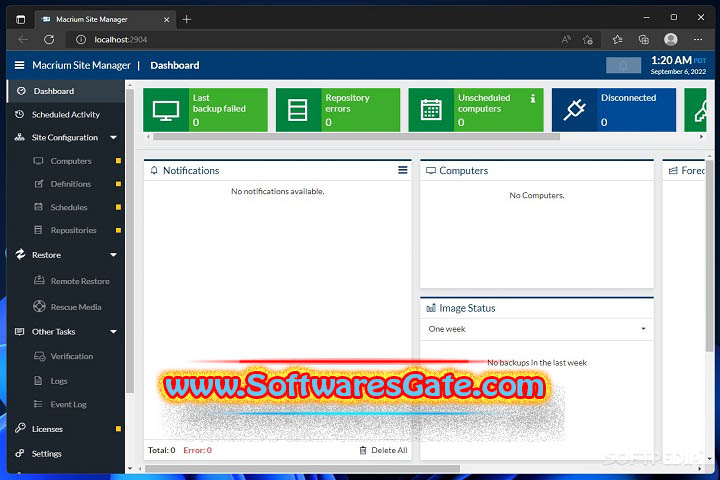Open Scheduled Activity page
Screen dimensions: 720x480
(x=66, y=114)
